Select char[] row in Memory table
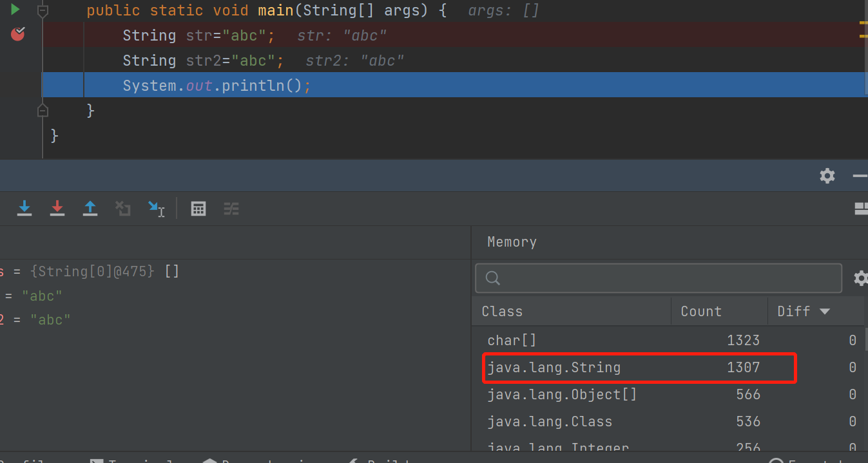Image resolution: width=868 pixels, height=463 pixels. (667, 340)
